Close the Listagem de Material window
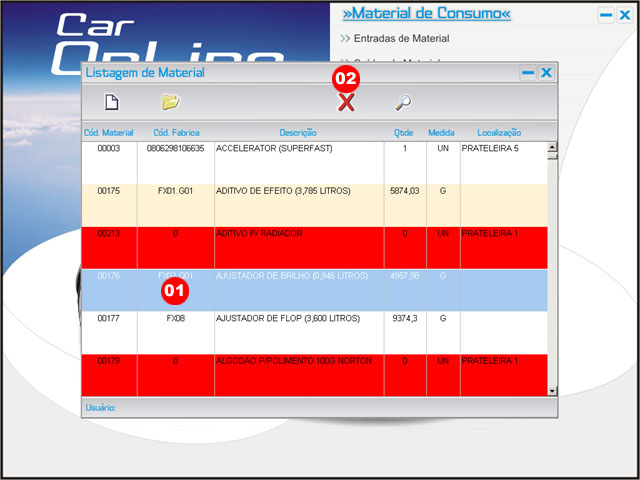The width and height of the screenshot is (640, 480). 546,73
